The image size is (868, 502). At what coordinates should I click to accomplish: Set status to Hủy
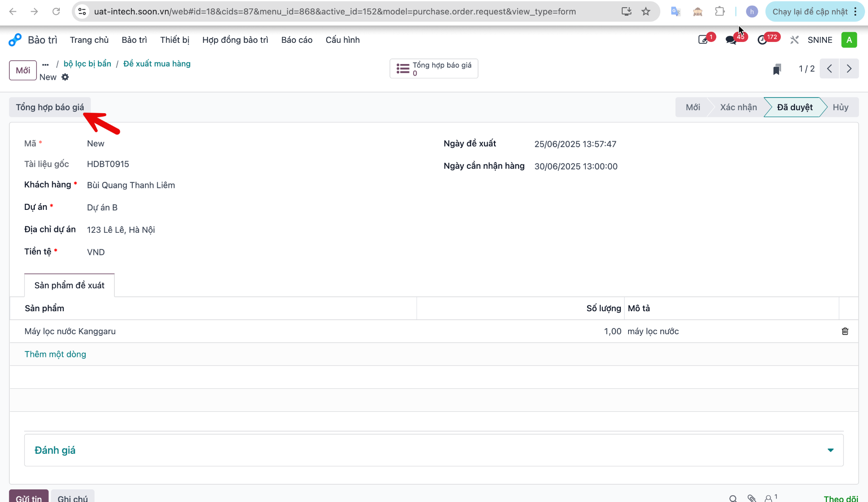point(840,107)
